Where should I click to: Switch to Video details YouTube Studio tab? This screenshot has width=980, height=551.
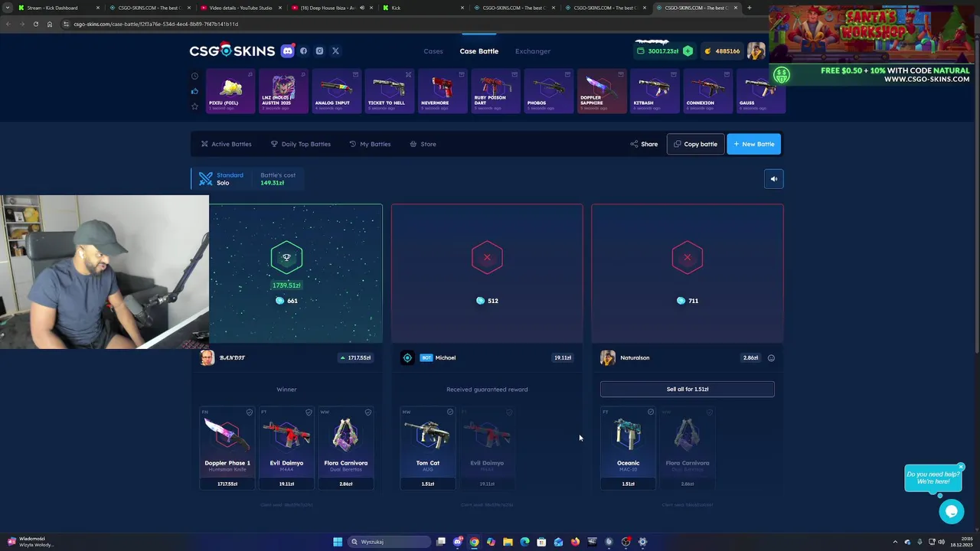pos(240,8)
